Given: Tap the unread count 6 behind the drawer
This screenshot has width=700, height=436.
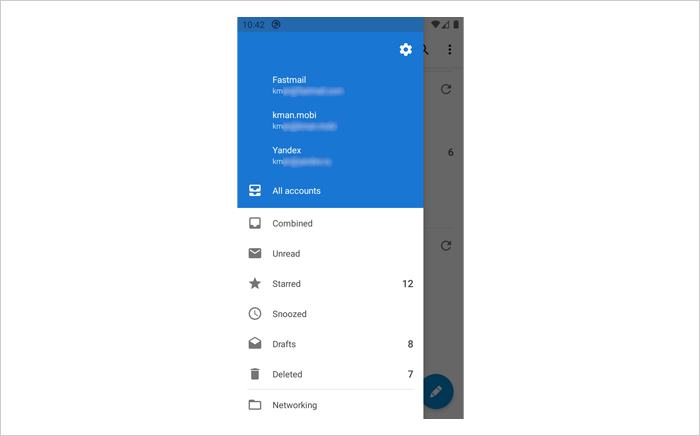Looking at the screenshot, I should 450,153.
